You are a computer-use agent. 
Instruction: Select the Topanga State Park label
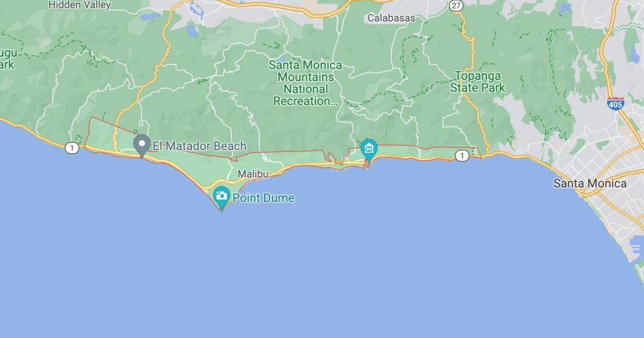[478, 82]
